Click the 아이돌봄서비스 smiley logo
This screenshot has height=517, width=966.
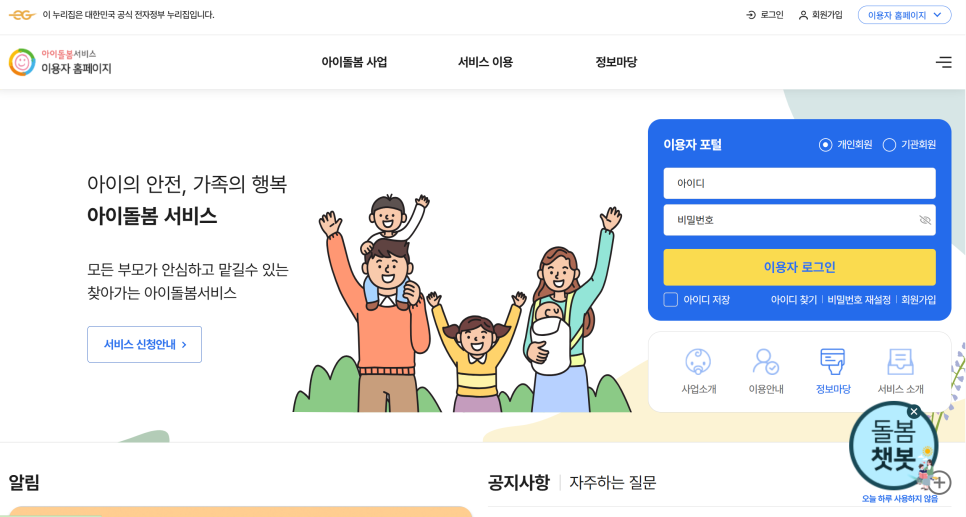click(22, 62)
